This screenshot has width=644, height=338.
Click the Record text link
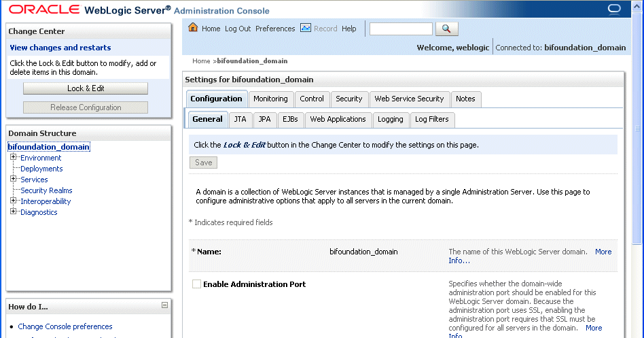(x=325, y=29)
